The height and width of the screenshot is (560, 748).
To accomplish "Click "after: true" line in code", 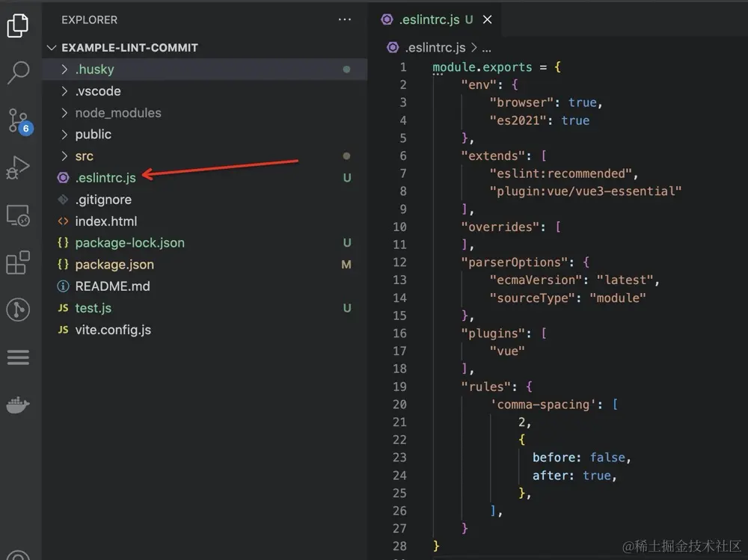I will point(574,476).
